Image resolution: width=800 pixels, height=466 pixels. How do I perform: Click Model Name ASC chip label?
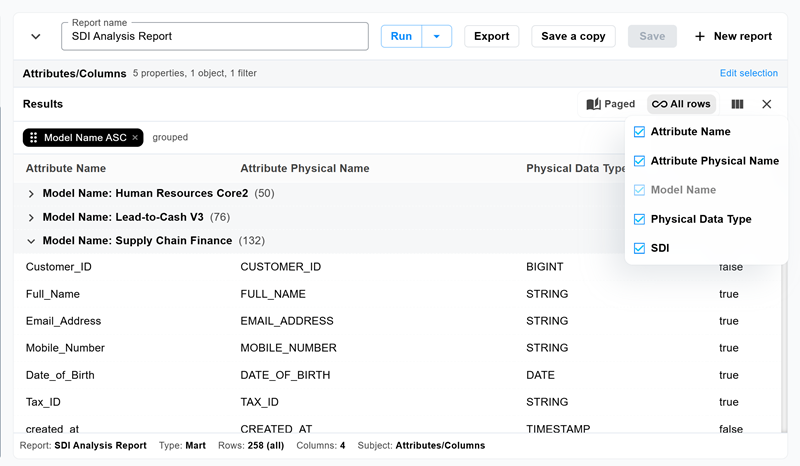point(85,137)
